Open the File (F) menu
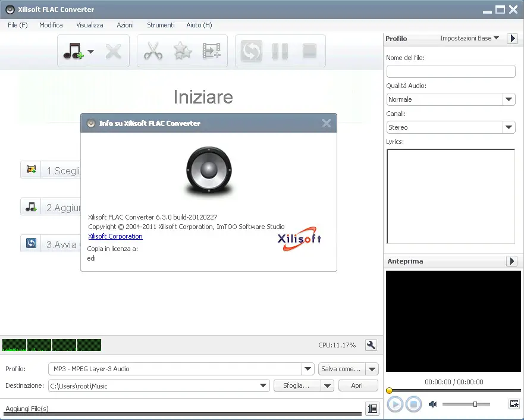This screenshot has height=420, width=524. point(18,25)
